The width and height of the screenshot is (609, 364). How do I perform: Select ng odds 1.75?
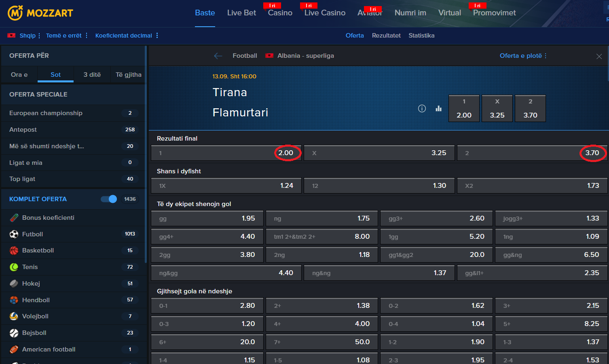pyautogui.click(x=322, y=219)
